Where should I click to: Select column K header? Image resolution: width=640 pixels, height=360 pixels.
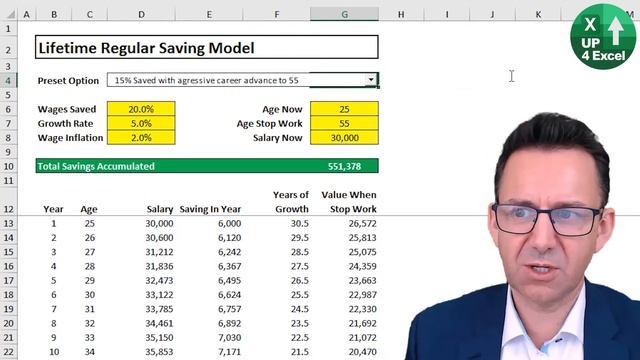(538, 15)
